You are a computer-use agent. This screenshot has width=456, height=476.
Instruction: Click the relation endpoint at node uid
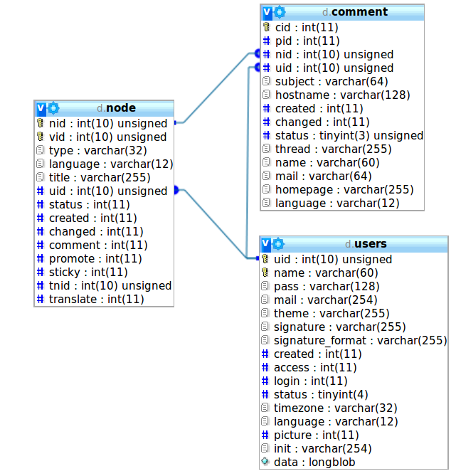177,191
